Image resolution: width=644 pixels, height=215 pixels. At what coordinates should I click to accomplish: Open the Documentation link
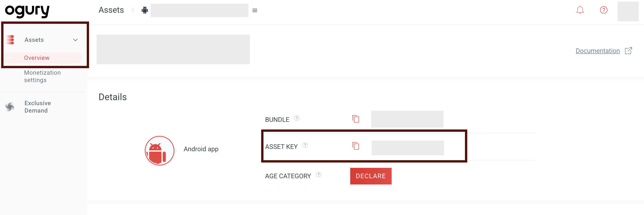click(598, 51)
